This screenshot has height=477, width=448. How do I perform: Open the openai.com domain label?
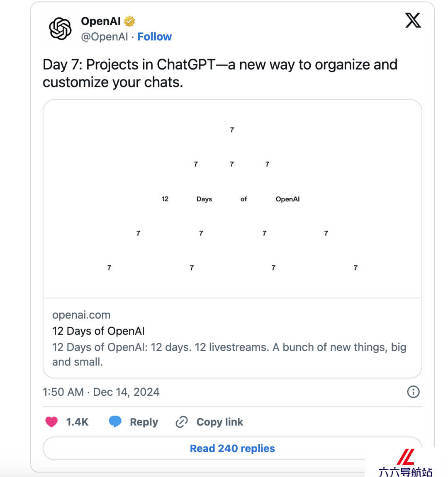(x=81, y=315)
